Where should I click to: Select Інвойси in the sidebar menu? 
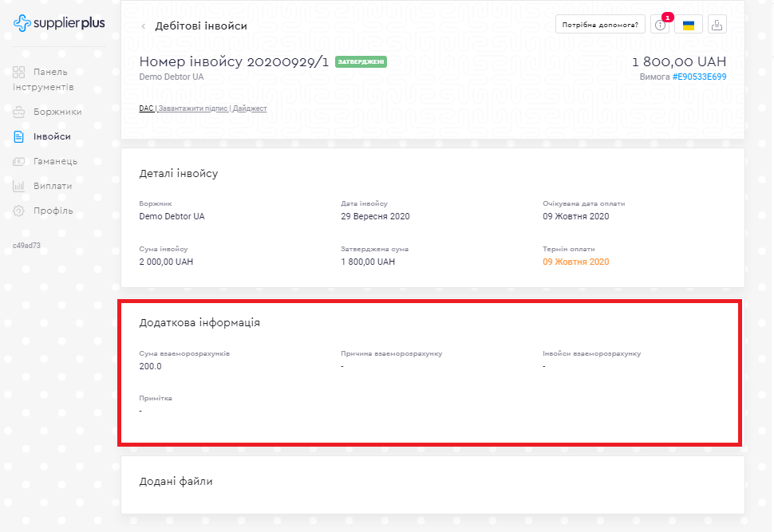(52, 137)
